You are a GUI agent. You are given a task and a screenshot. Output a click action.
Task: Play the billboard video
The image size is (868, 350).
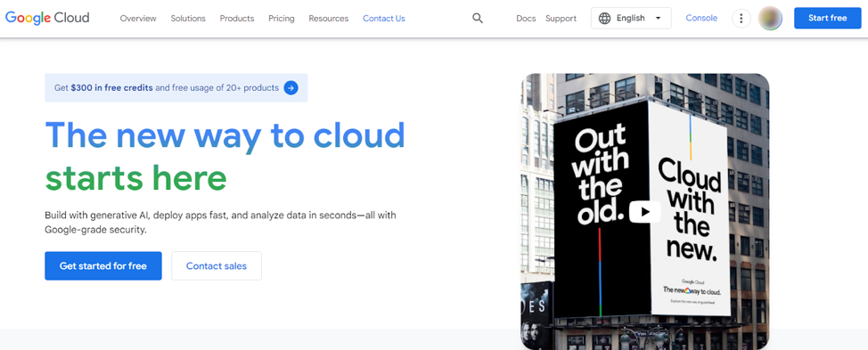click(645, 212)
